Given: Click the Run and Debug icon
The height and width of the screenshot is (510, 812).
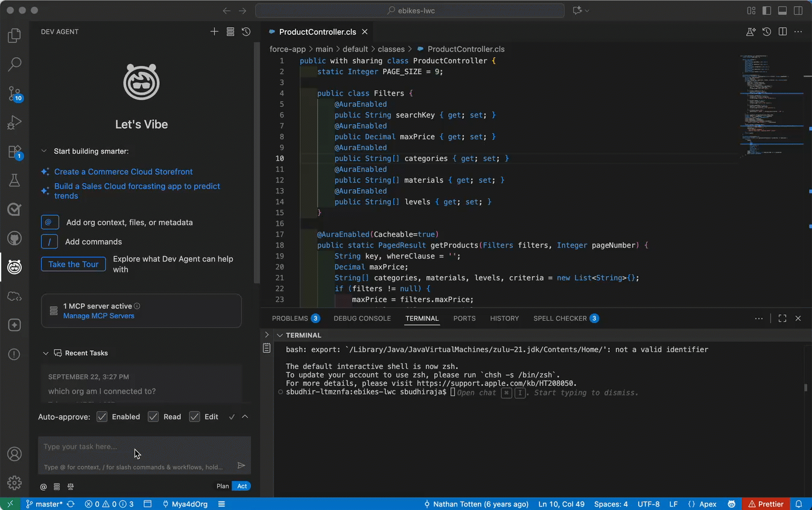Looking at the screenshot, I should pos(14,122).
